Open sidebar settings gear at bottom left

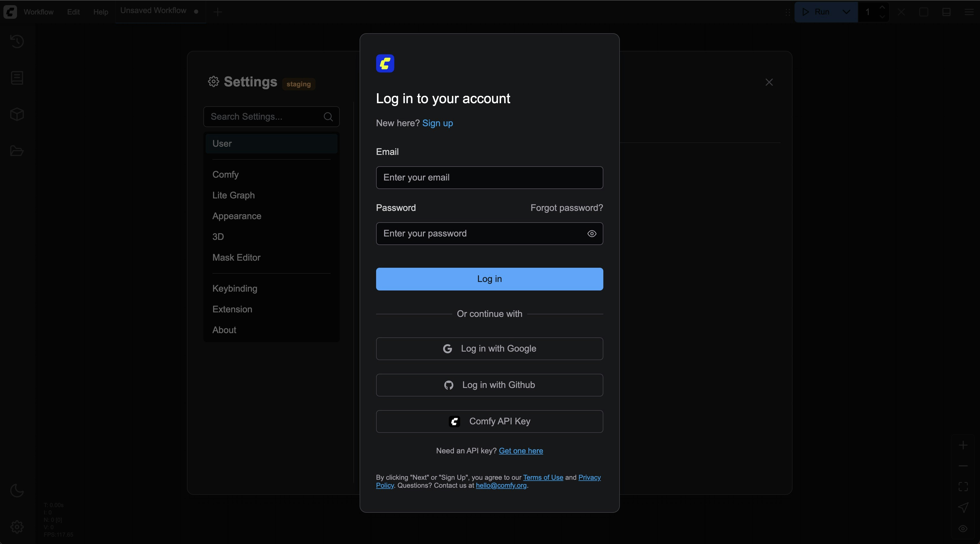coord(17,527)
